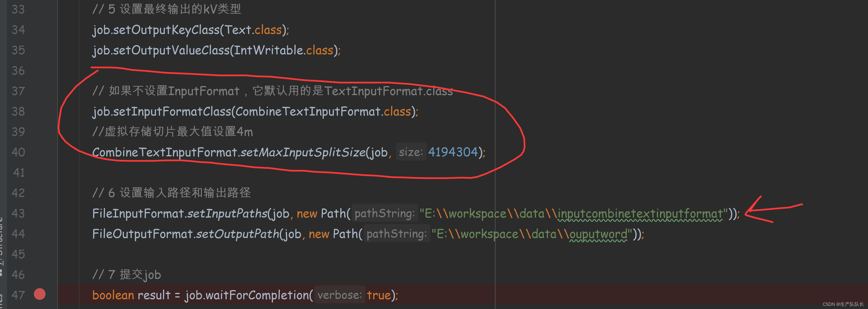
Task: Click line number 35 in gutter
Action: click(x=18, y=50)
